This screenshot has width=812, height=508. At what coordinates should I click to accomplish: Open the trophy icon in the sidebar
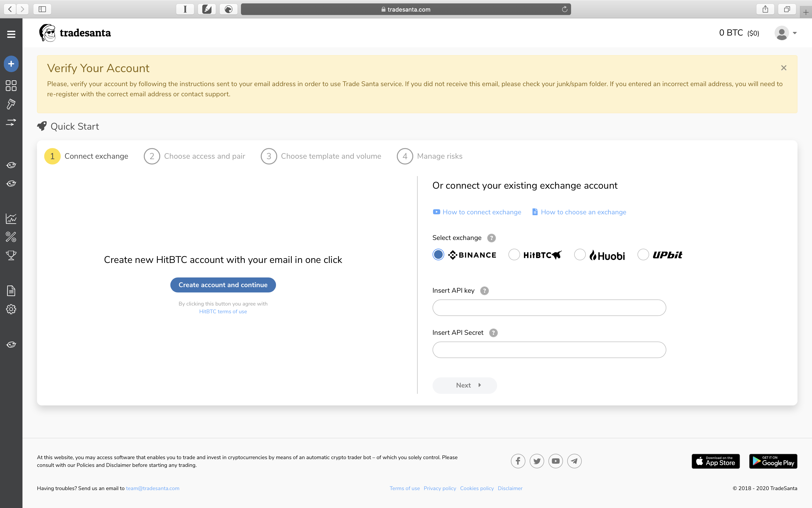pos(11,255)
